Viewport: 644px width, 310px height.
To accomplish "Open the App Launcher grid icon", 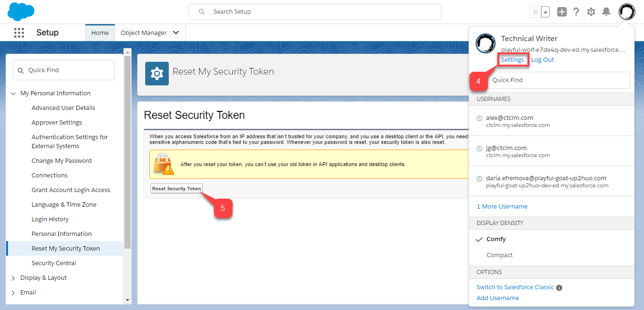I will coord(19,33).
